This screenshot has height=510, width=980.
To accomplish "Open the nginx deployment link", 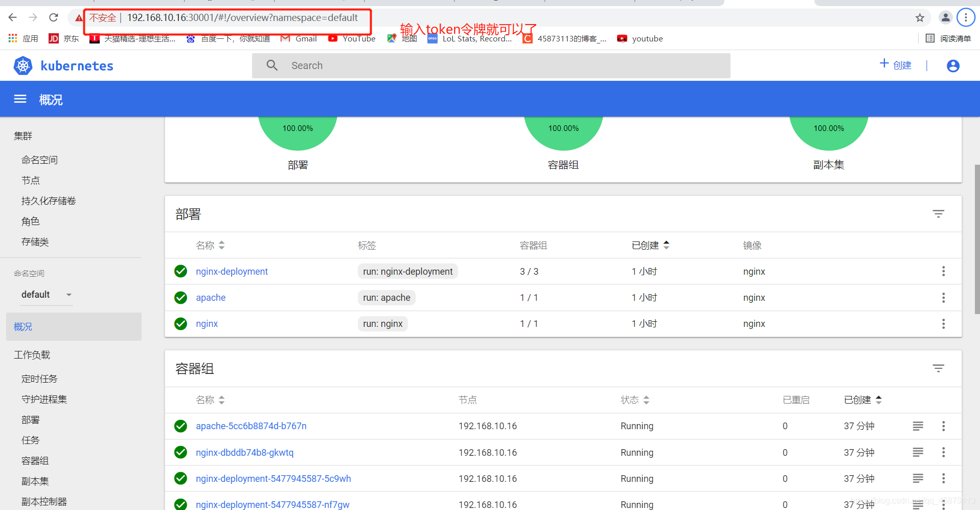I will 207,324.
